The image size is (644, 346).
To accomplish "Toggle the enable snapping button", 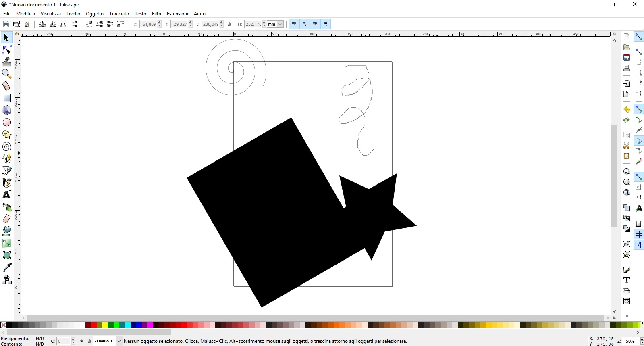I will 639,37.
